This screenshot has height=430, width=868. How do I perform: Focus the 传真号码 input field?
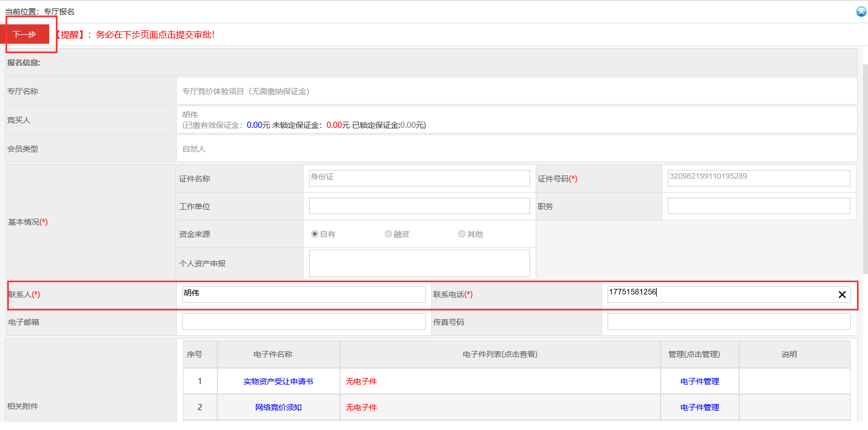pyautogui.click(x=729, y=322)
